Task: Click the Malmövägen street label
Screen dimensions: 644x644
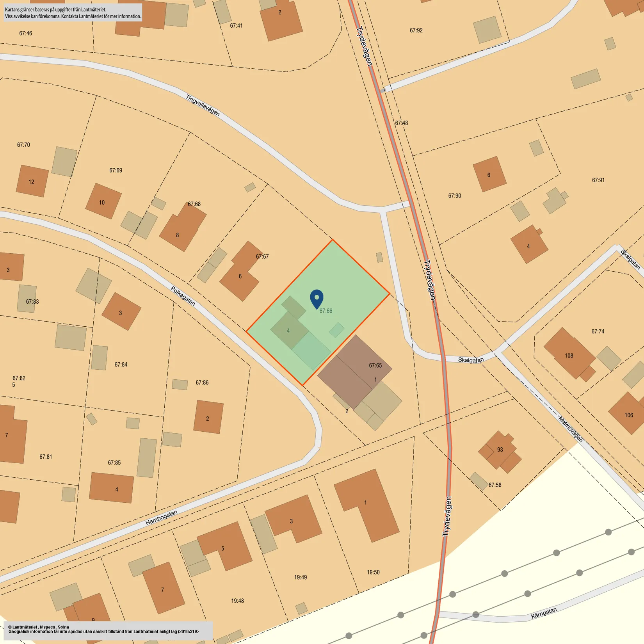Action: pos(571,429)
